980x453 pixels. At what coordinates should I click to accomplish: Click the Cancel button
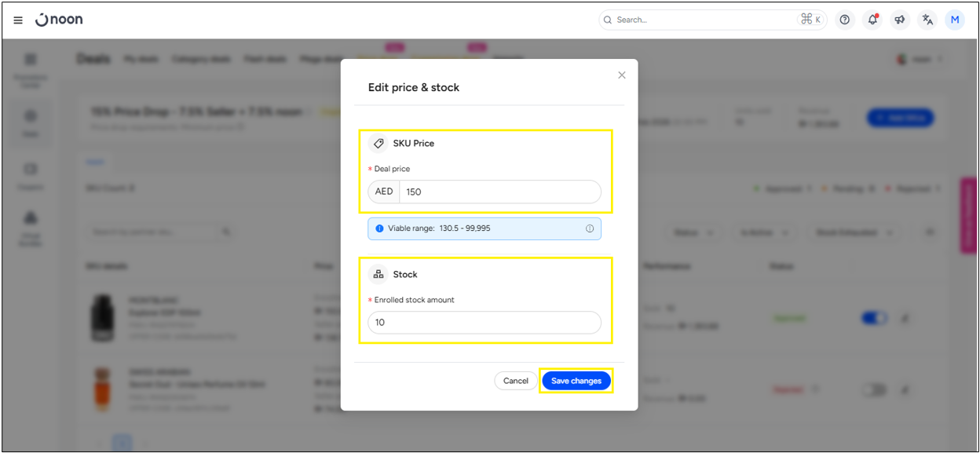516,381
